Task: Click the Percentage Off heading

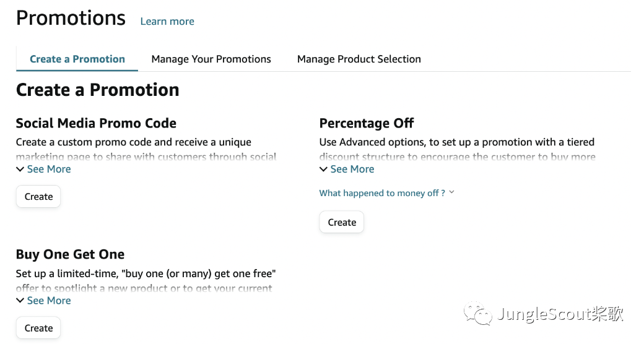Action: pyautogui.click(x=367, y=123)
